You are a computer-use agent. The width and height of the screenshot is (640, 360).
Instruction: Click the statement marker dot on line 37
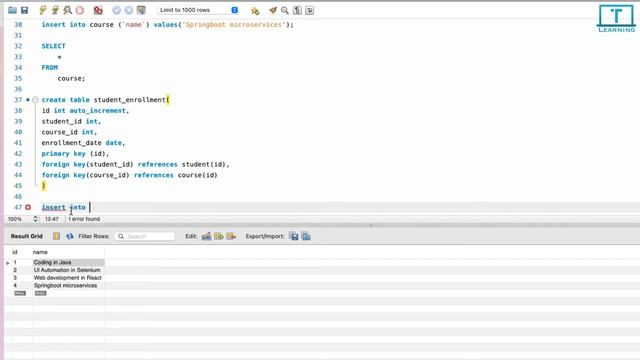28,100
